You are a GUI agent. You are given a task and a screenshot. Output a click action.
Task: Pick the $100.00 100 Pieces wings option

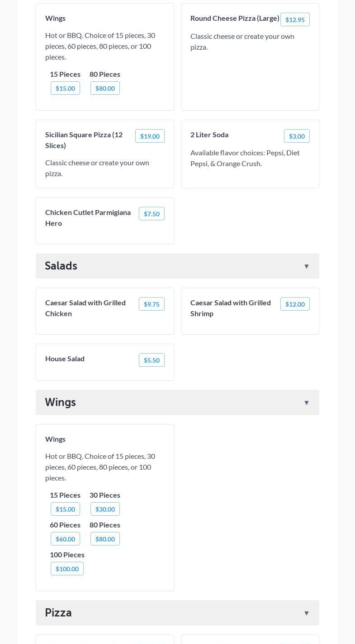coord(67,569)
